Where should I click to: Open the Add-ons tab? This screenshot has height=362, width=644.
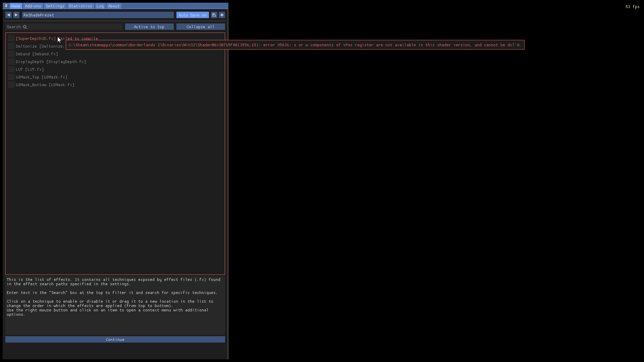click(x=33, y=6)
